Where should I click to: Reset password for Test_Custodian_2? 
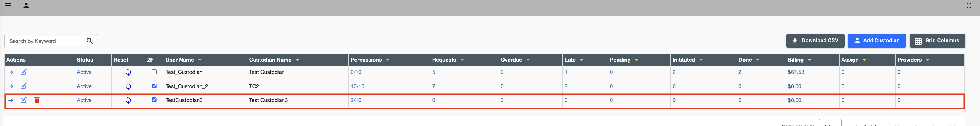point(128,86)
